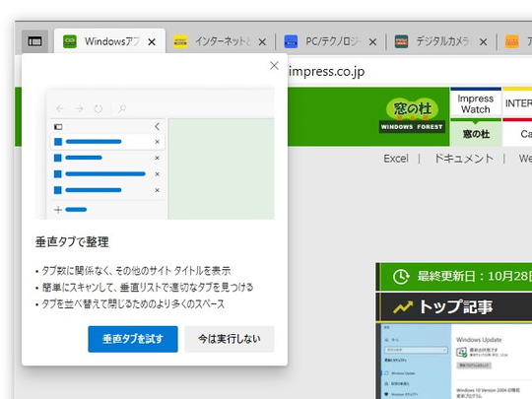Click the 垂直タブを試す button
532x399 pixels.
133,339
